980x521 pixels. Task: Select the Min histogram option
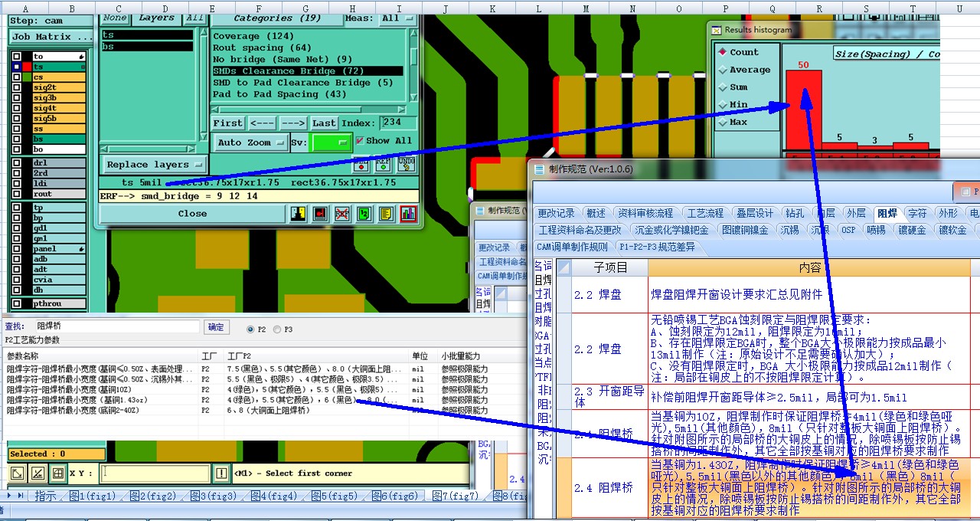[x=722, y=105]
